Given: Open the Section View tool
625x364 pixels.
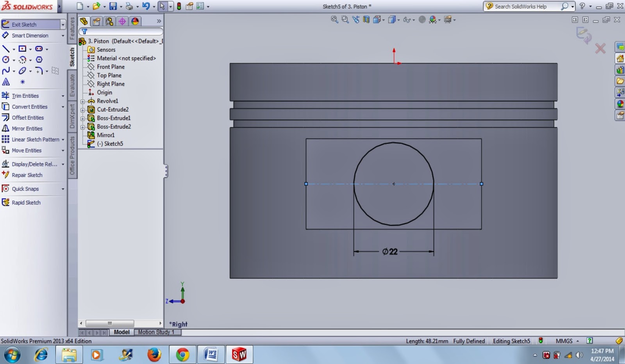Looking at the screenshot, I should coord(366,20).
